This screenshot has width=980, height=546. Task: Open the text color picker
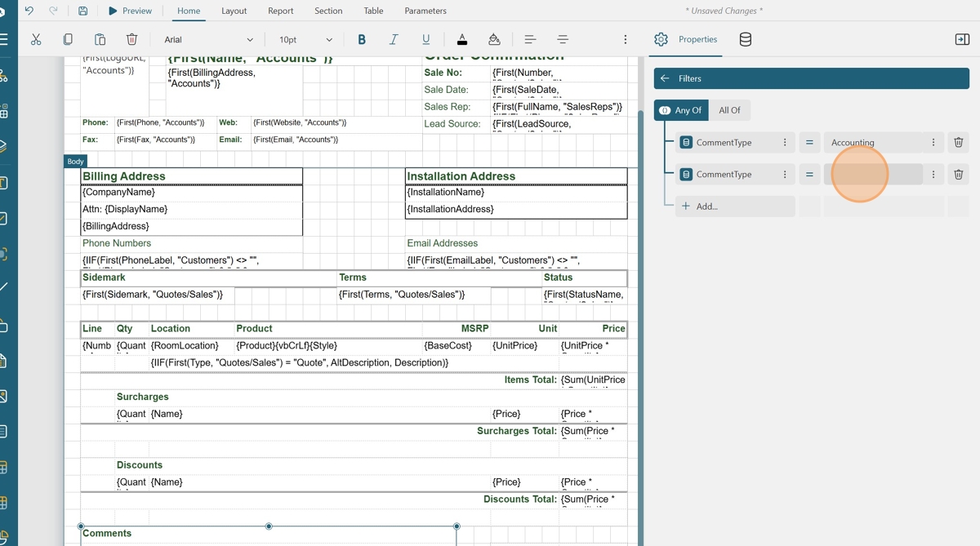461,39
